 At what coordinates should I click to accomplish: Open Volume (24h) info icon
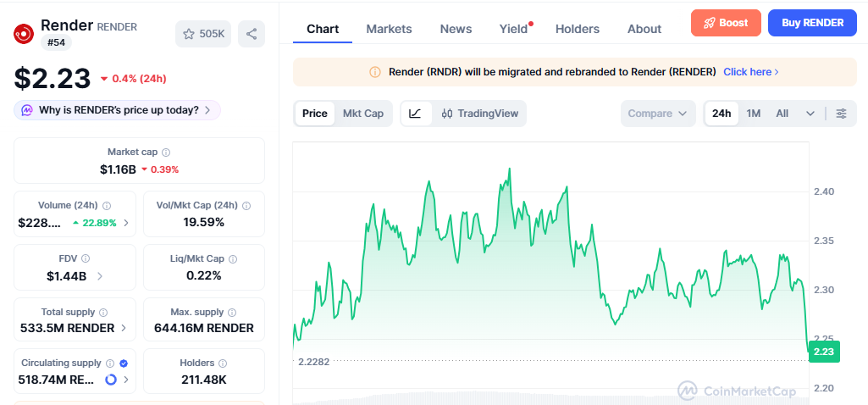click(107, 206)
